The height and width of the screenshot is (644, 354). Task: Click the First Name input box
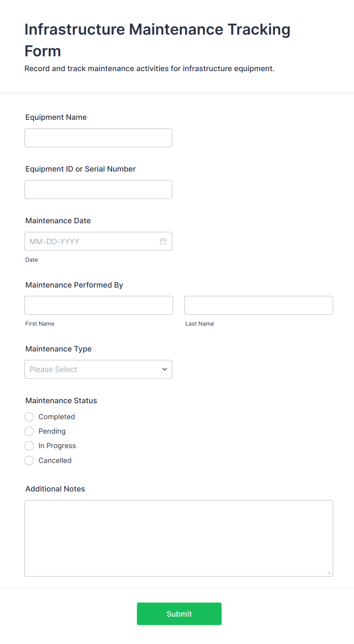coord(98,305)
